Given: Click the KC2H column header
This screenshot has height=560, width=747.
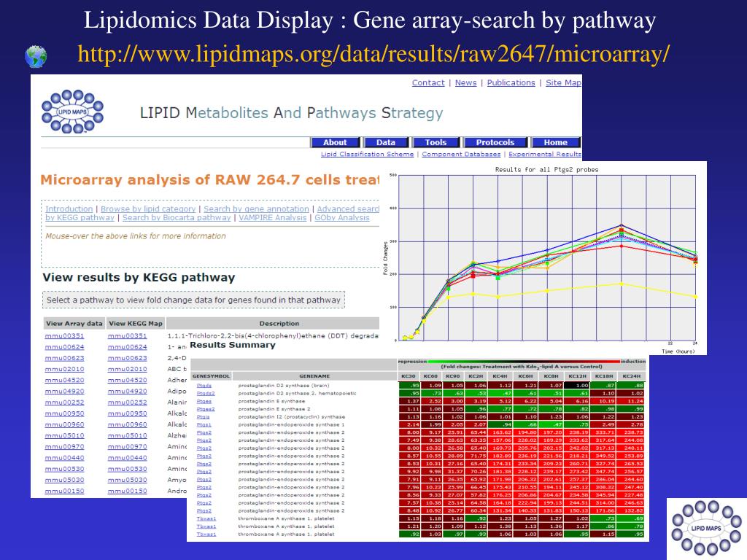Looking at the screenshot, I should tap(476, 376).
